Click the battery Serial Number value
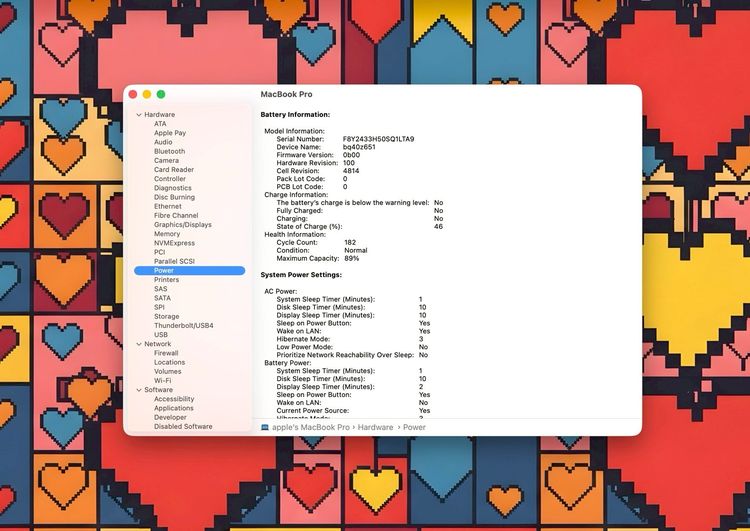The image size is (750, 531). coord(378,139)
